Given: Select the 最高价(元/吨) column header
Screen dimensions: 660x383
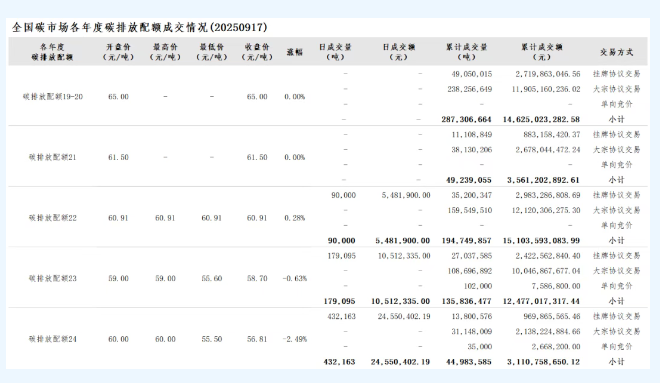Looking at the screenshot, I should 165,52.
